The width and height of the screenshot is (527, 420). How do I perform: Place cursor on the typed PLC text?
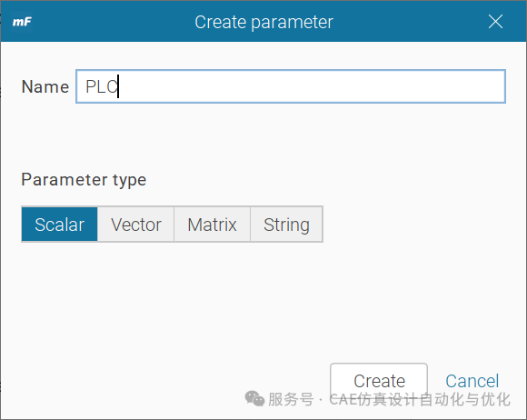pyautogui.click(x=101, y=86)
